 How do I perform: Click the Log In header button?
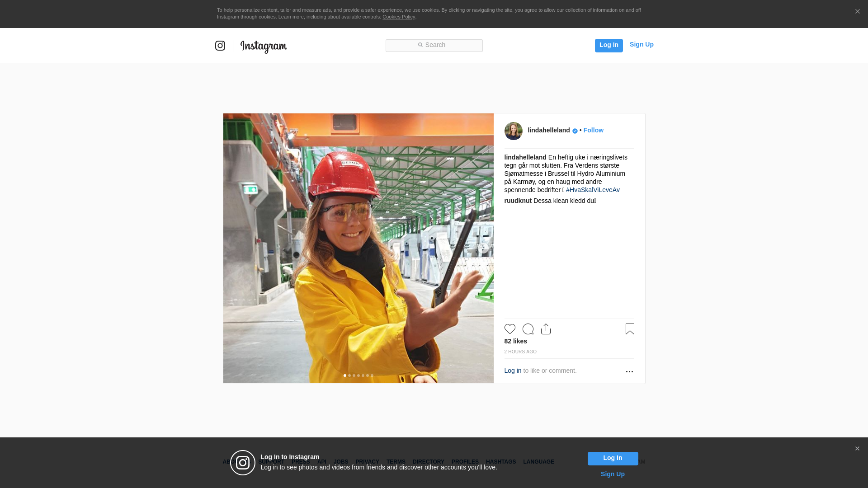tap(609, 45)
